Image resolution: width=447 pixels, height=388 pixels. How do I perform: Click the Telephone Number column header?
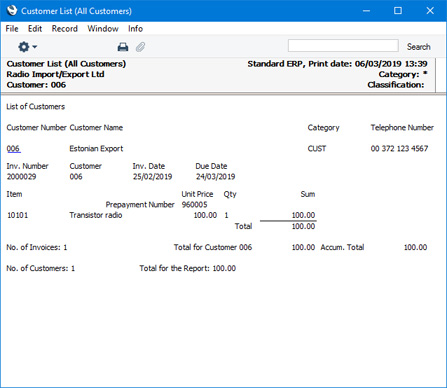402,128
